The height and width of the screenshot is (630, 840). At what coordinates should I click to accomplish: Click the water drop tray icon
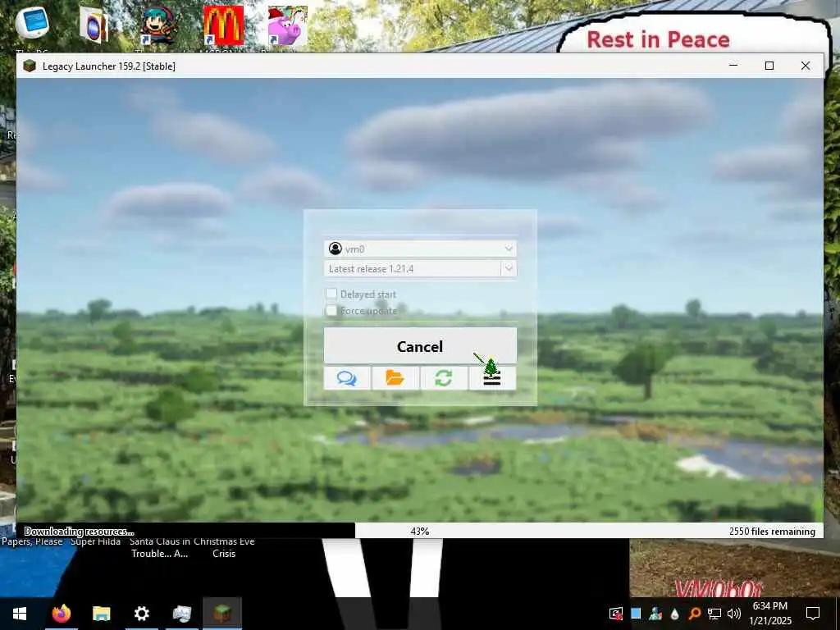tap(675, 614)
